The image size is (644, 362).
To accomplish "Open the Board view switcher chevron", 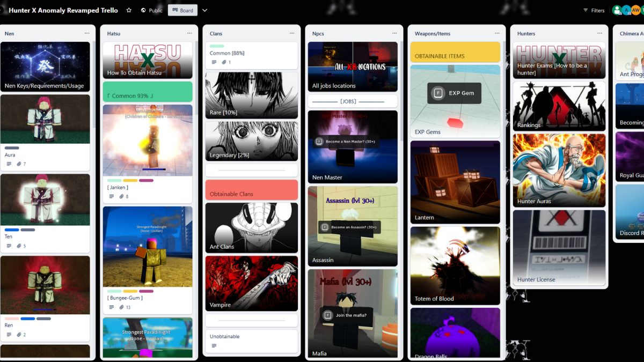I will click(204, 10).
